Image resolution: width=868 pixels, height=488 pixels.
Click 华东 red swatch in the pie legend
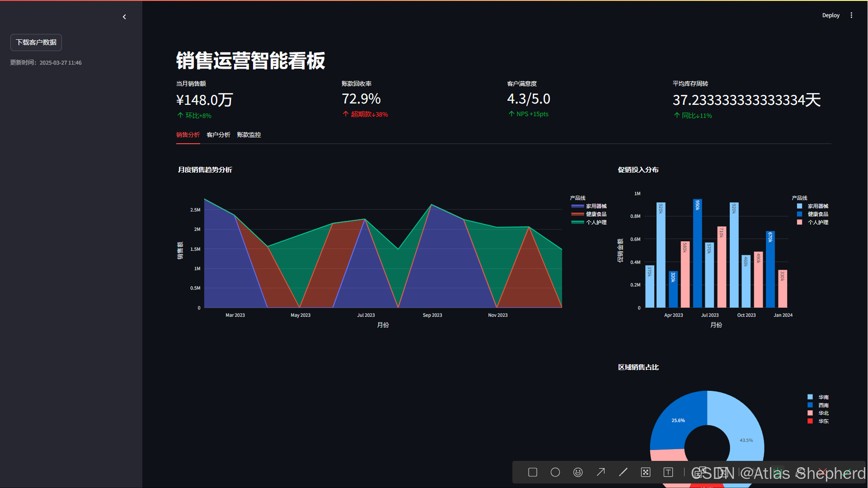click(810, 421)
